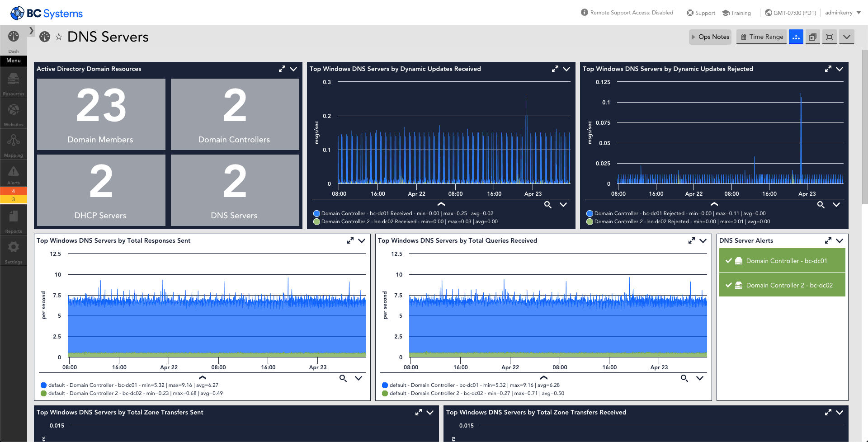Open the Mapping sidebar icon
The width and height of the screenshot is (868, 442).
click(x=14, y=144)
